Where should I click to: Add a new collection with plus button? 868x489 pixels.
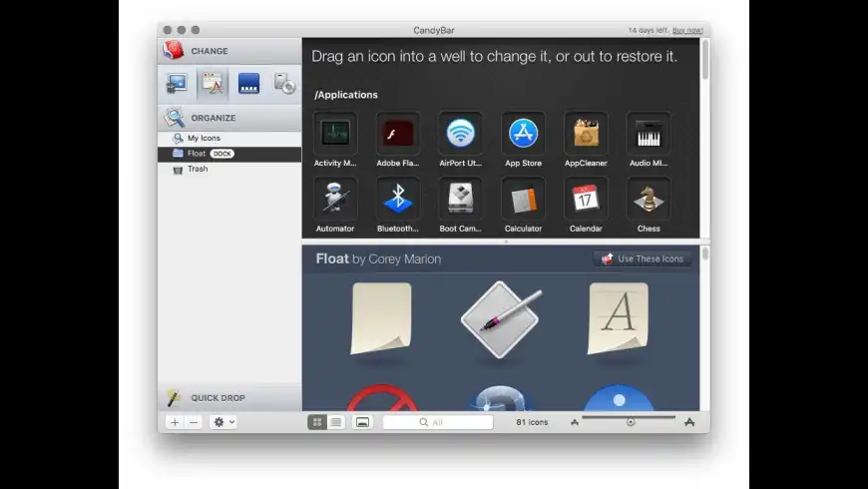tap(175, 422)
